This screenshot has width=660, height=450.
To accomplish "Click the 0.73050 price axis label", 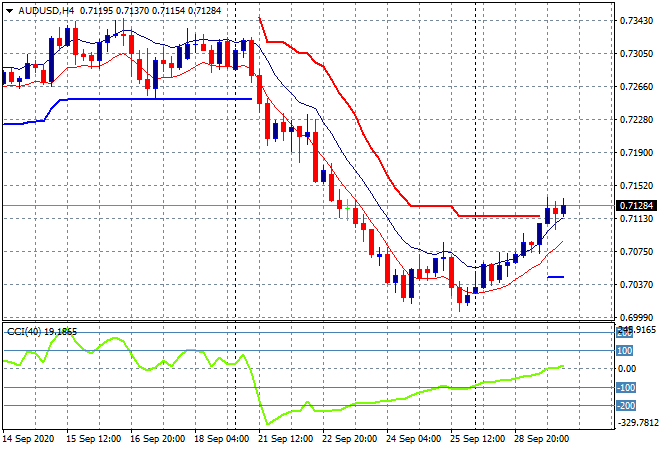I will [636, 54].
